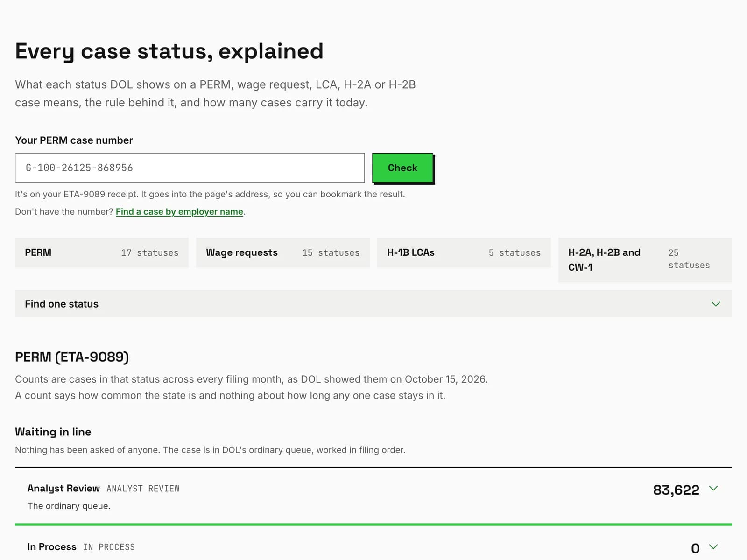The width and height of the screenshot is (747, 560).
Task: Click the ANALYST REVIEW code label
Action: [x=143, y=489]
